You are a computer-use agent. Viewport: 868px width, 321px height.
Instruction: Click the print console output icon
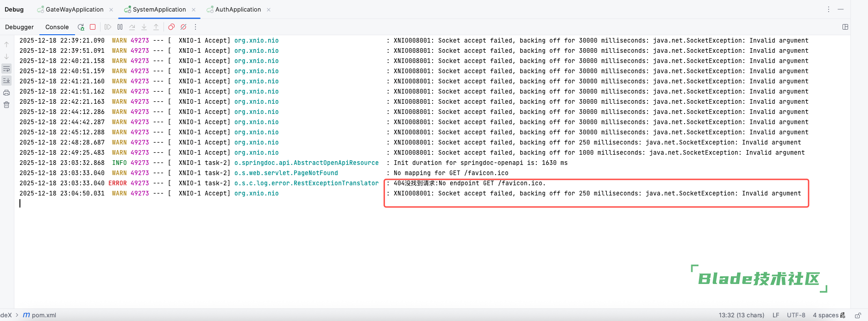click(6, 93)
